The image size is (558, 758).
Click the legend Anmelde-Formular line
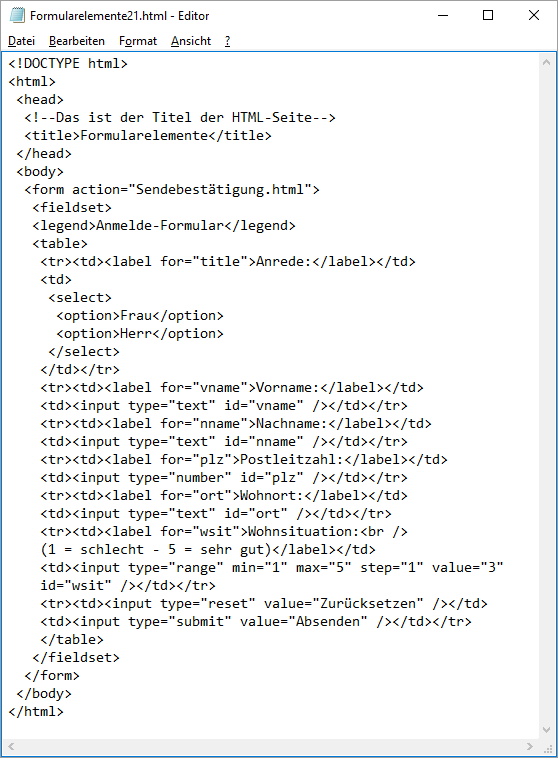coord(163,225)
